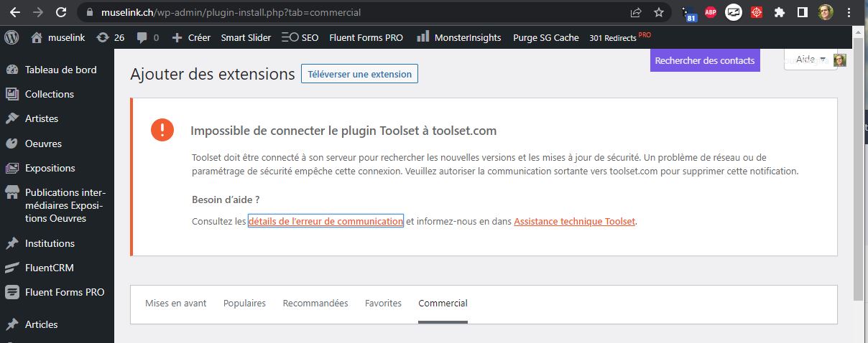
Task: Expand the Aide help dropdown
Action: click(811, 60)
